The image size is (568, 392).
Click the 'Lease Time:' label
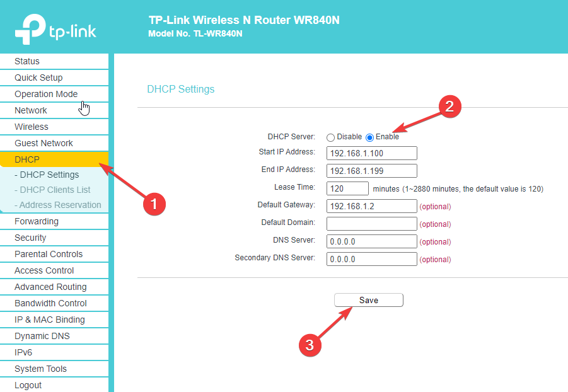pyautogui.click(x=294, y=187)
